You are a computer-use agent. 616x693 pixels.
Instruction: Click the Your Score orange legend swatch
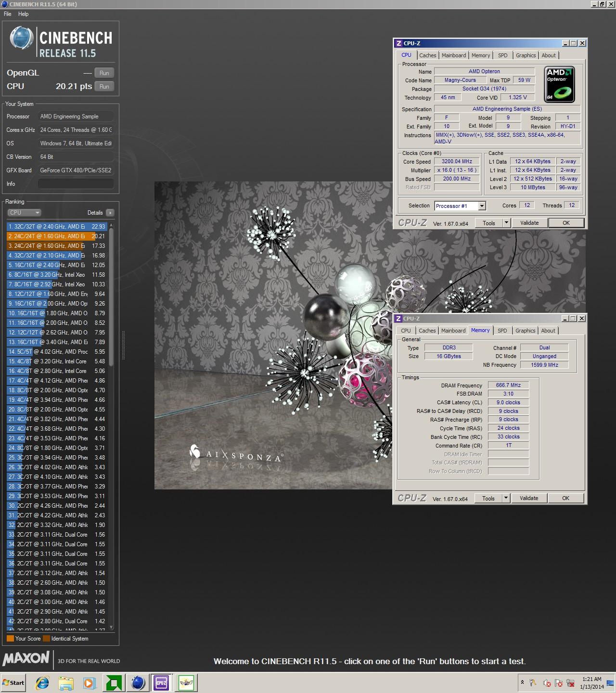[x=10, y=639]
